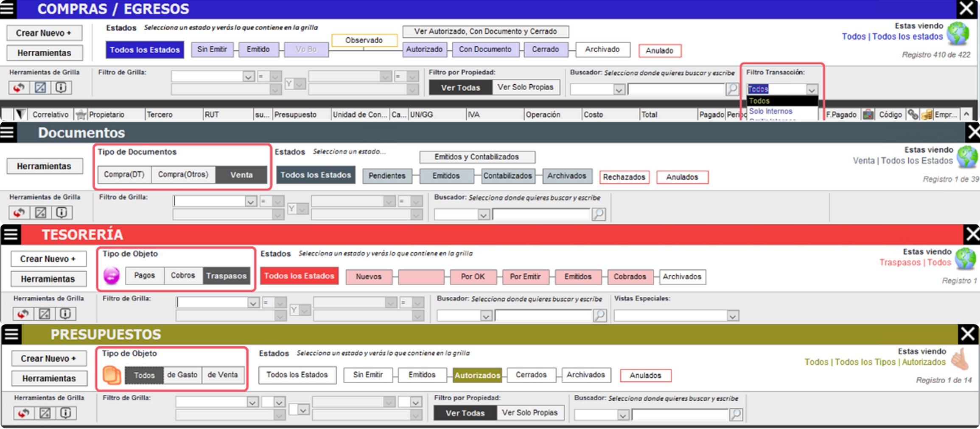
Task: Click the clear filter icon in Documentos grid tools
Action: [41, 212]
